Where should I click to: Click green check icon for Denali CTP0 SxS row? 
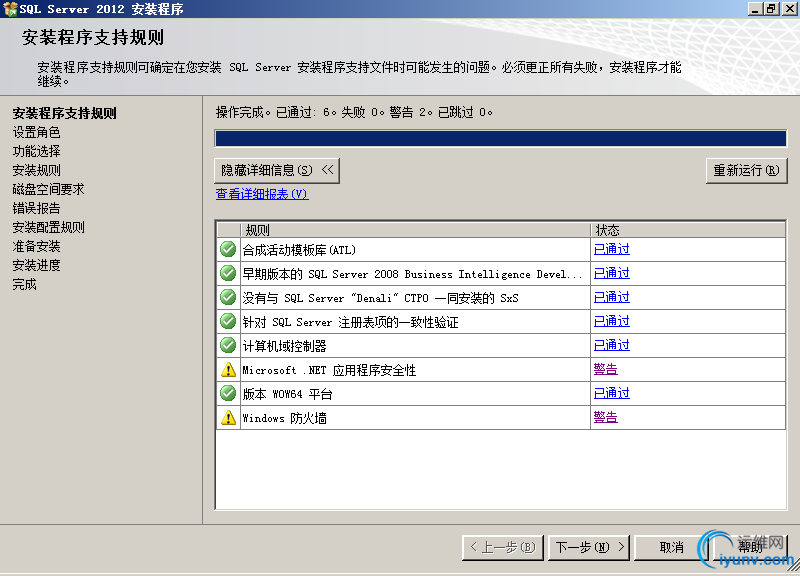[228, 297]
